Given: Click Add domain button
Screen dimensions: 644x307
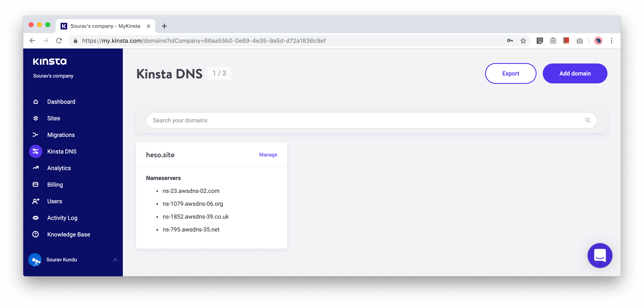Looking at the screenshot, I should (575, 73).
